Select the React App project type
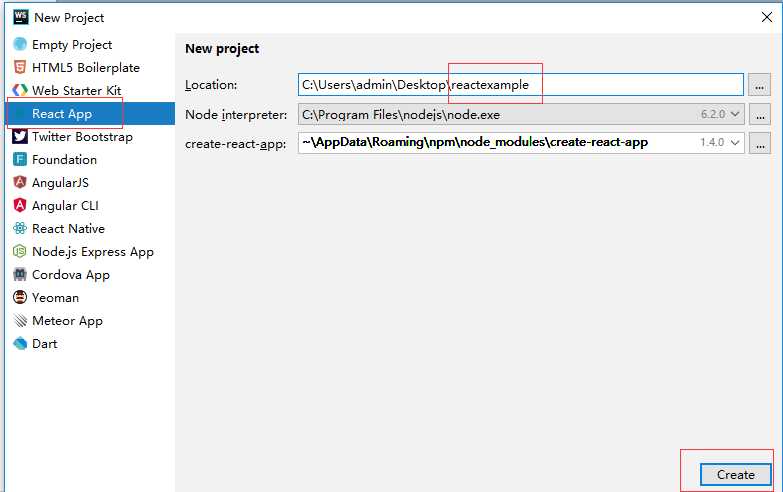Screen dimensions: 783x492 90,113
